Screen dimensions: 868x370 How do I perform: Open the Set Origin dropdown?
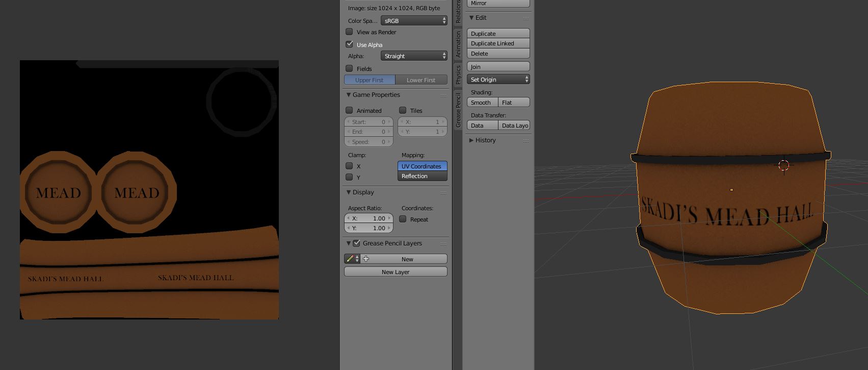pyautogui.click(x=498, y=79)
